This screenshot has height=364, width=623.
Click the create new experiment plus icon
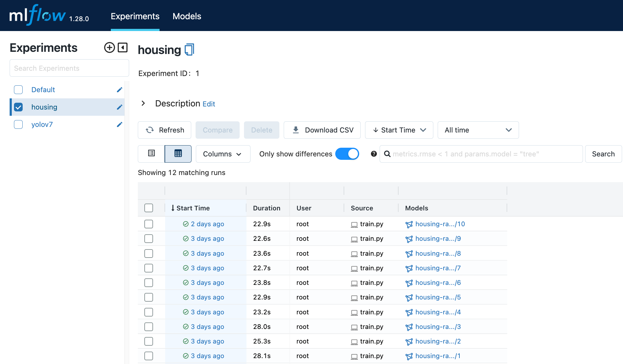click(109, 47)
